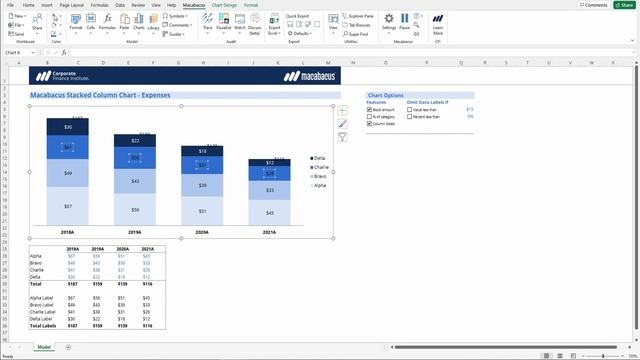This screenshot has height=360, width=640.
Task: Open the Charts tool in ribbon
Action: click(x=139, y=22)
